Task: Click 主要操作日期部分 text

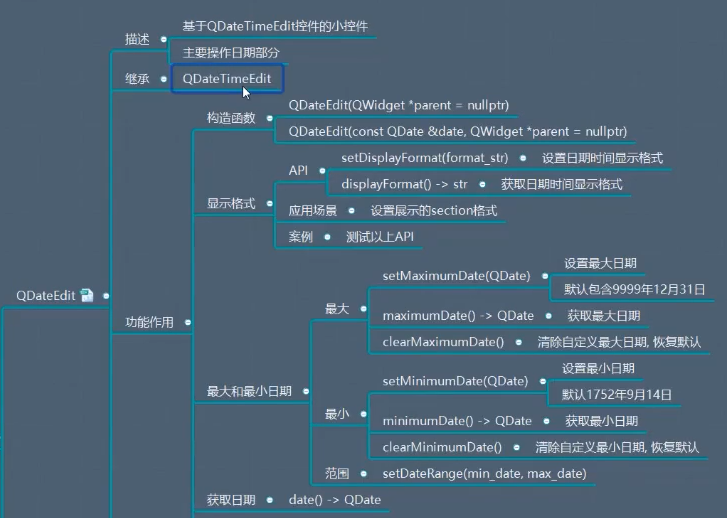Action: (x=231, y=53)
